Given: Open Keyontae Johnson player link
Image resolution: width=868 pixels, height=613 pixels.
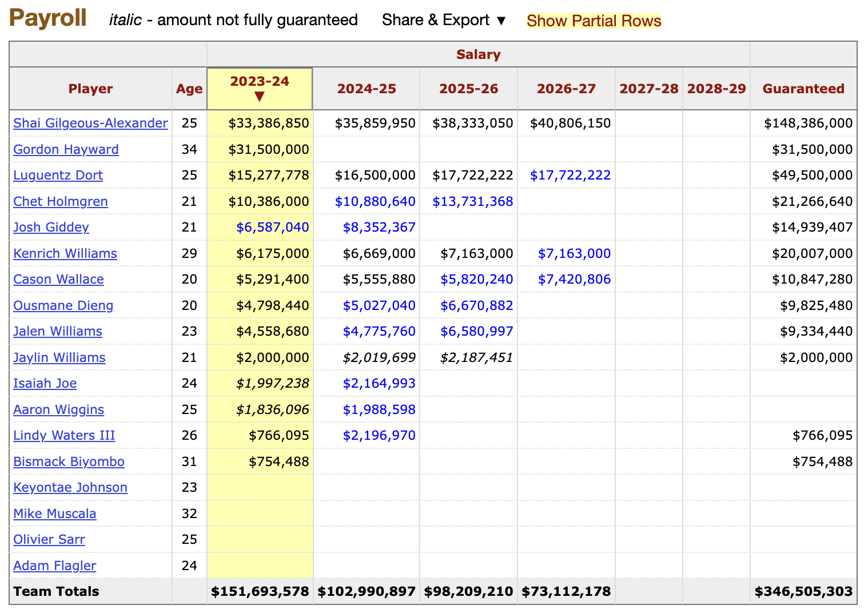Looking at the screenshot, I should click(x=70, y=487).
